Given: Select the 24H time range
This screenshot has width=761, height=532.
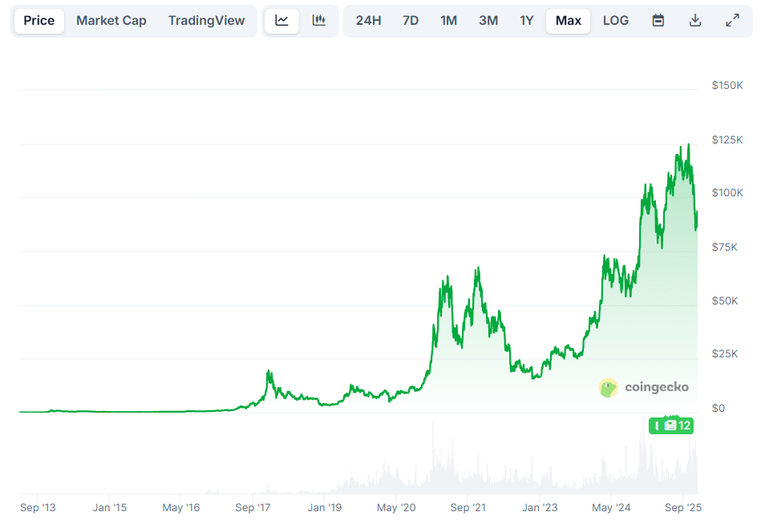Looking at the screenshot, I should [368, 20].
